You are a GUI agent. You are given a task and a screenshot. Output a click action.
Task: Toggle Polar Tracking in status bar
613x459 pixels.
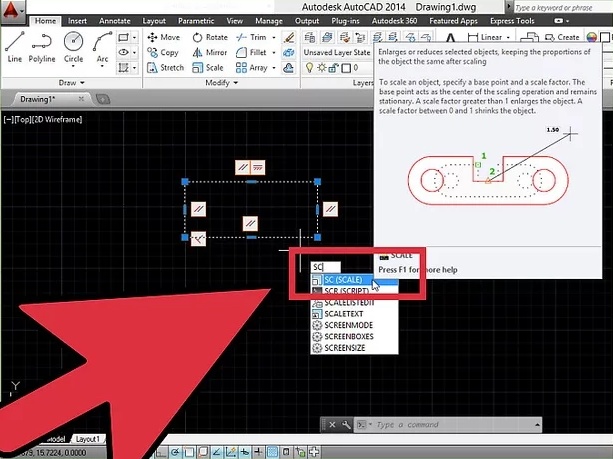pos(175,452)
